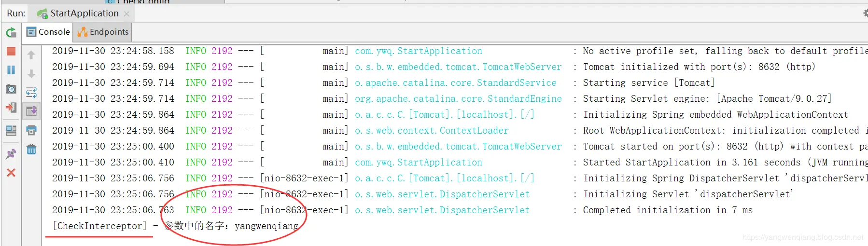Jump up the stack trace (up arrow)
This screenshot has width=868, height=246.
pos(31,55)
